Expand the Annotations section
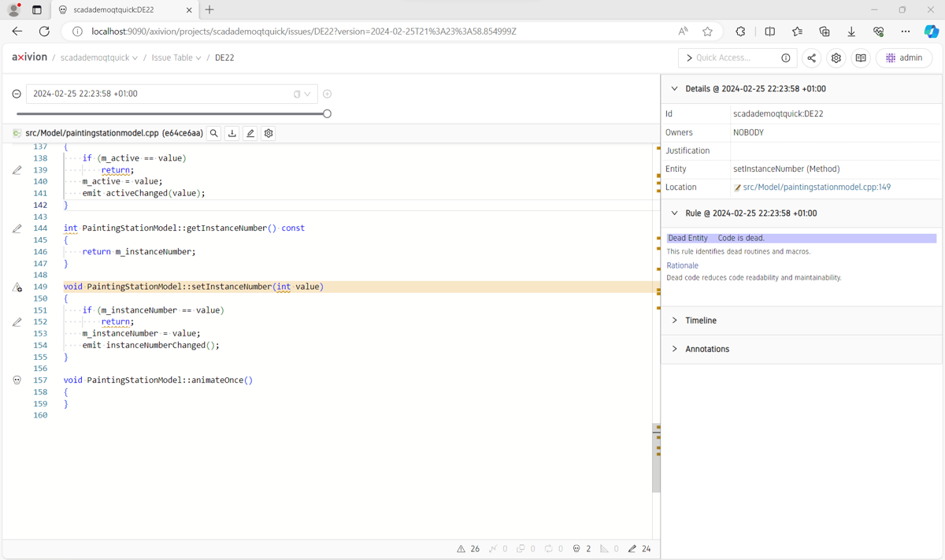Image resolution: width=945 pixels, height=560 pixels. tap(706, 349)
